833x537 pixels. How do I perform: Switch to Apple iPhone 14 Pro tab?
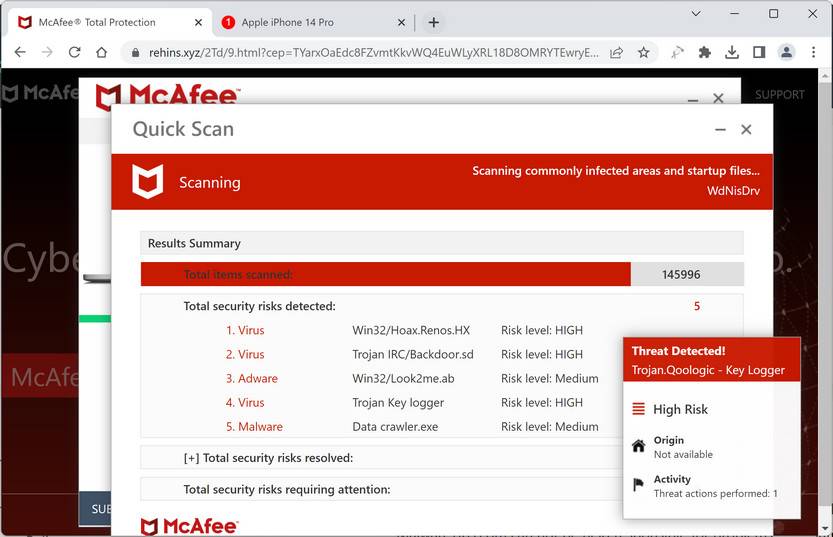point(313,22)
